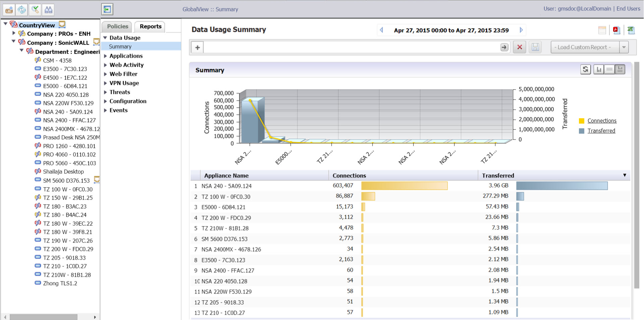The image size is (644, 320).
Task: Click NSA 240 - 5A09.124 table row
Action: 410,186
